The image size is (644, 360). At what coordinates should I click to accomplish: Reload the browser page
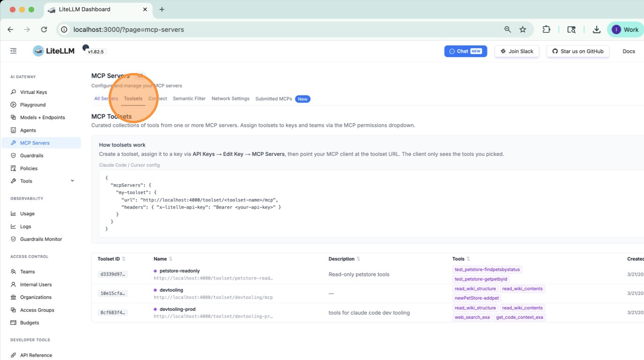point(44,29)
